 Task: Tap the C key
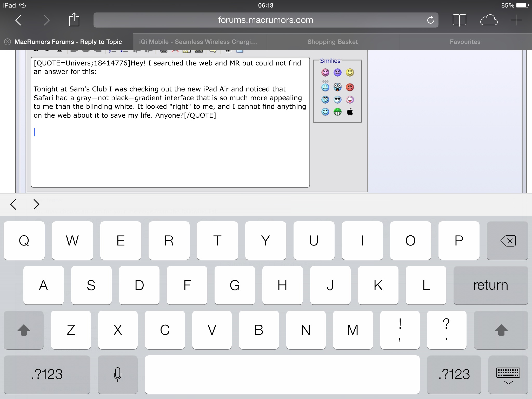[165, 330]
